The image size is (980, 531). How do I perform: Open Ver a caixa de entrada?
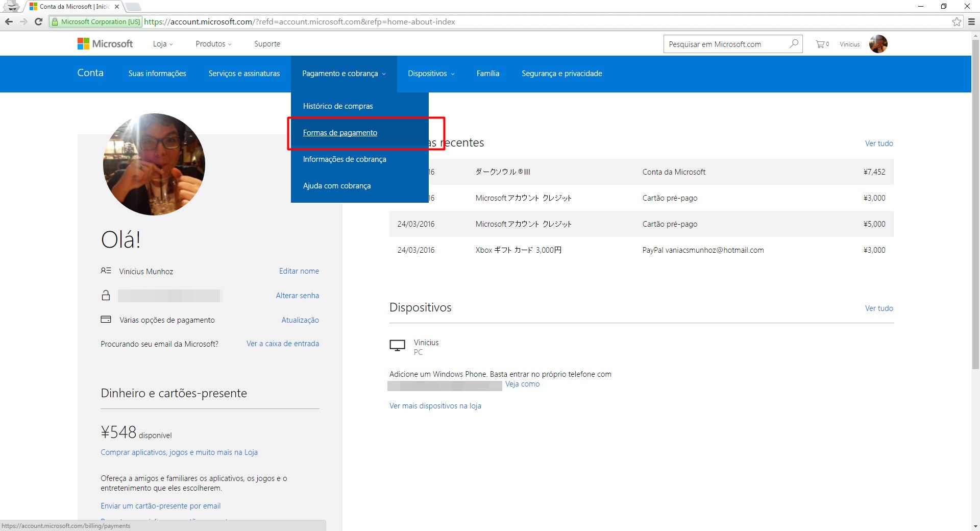(283, 344)
